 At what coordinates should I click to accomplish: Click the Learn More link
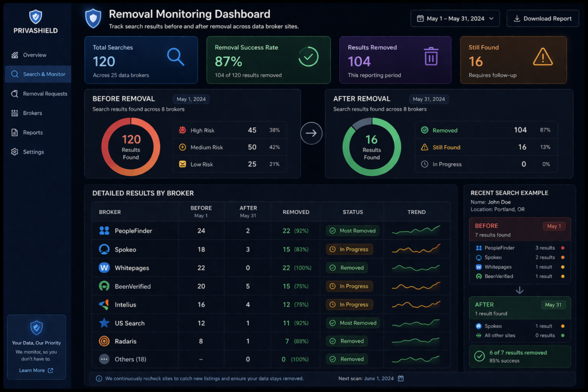(33, 370)
